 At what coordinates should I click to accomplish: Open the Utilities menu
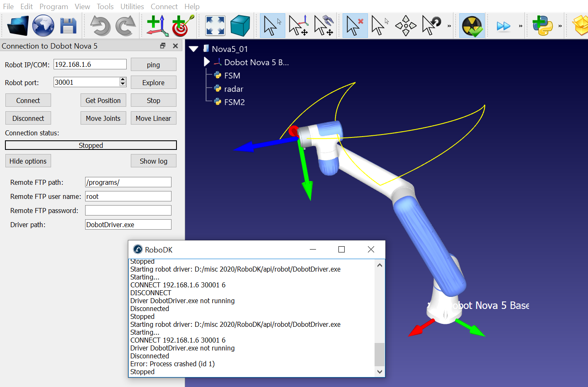click(132, 7)
